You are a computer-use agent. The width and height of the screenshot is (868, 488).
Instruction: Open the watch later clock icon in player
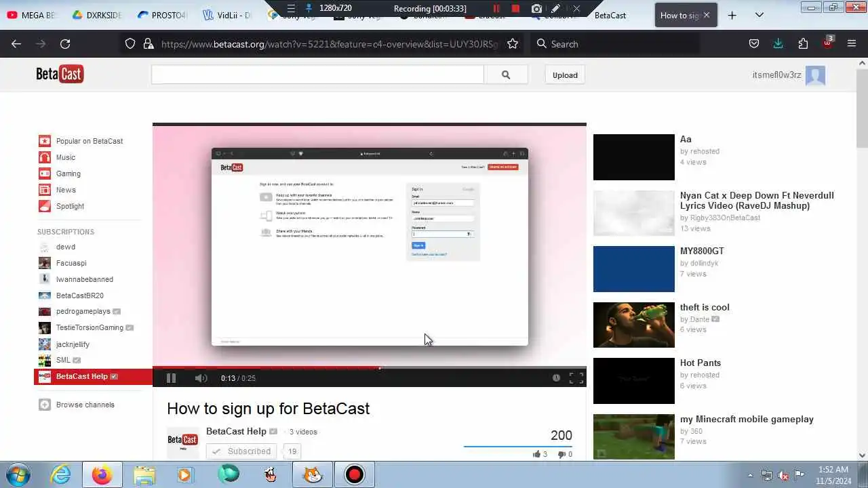[x=556, y=378]
